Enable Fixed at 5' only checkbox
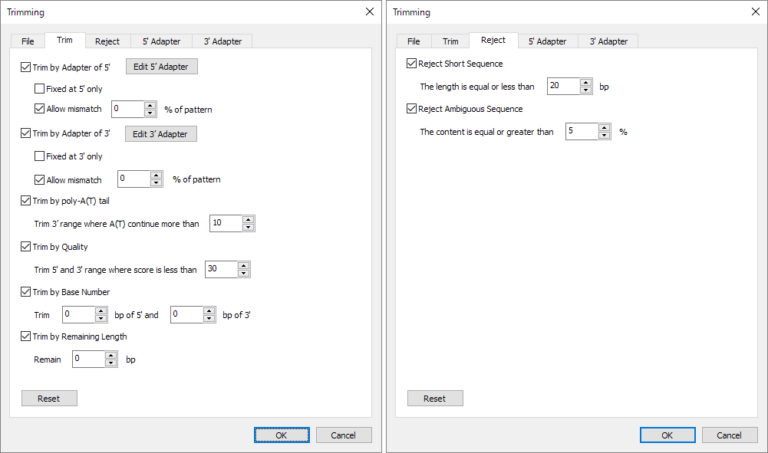This screenshot has height=453, width=768. coord(39,89)
